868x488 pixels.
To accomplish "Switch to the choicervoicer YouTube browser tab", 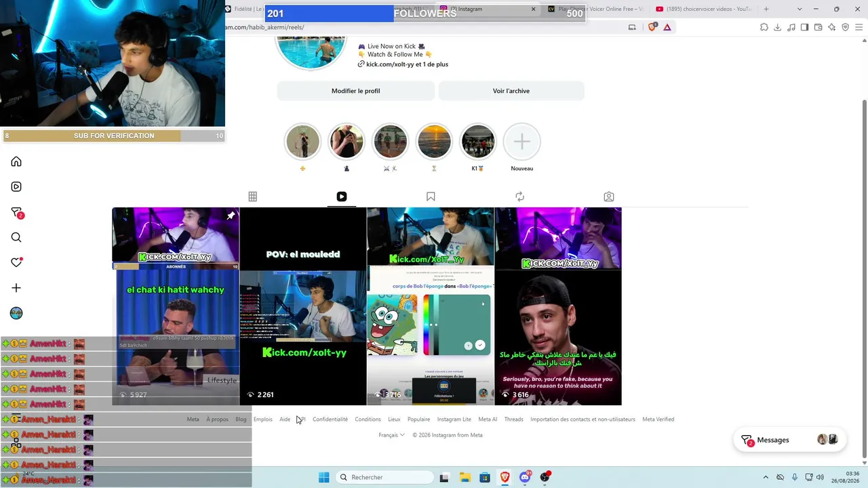I will [703, 9].
